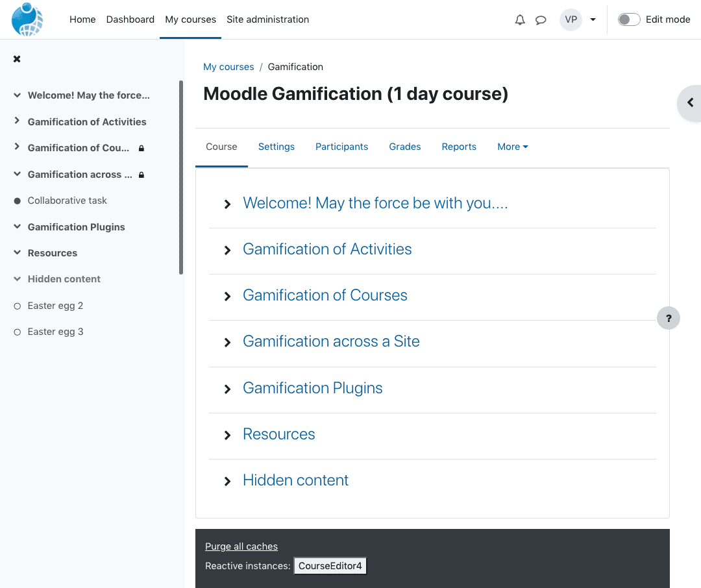This screenshot has height=588, width=701.
Task: Collapse Hidden content in sidebar
Action: (17, 278)
